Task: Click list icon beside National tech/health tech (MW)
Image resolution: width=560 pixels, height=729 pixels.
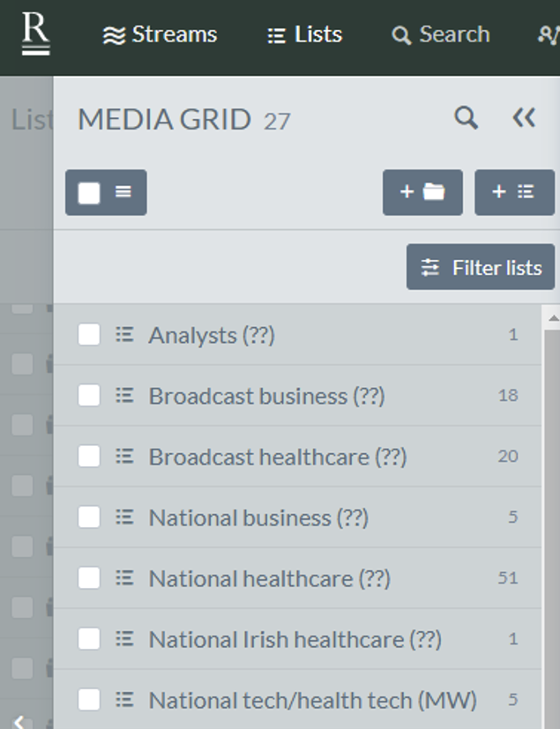Action: [124, 700]
